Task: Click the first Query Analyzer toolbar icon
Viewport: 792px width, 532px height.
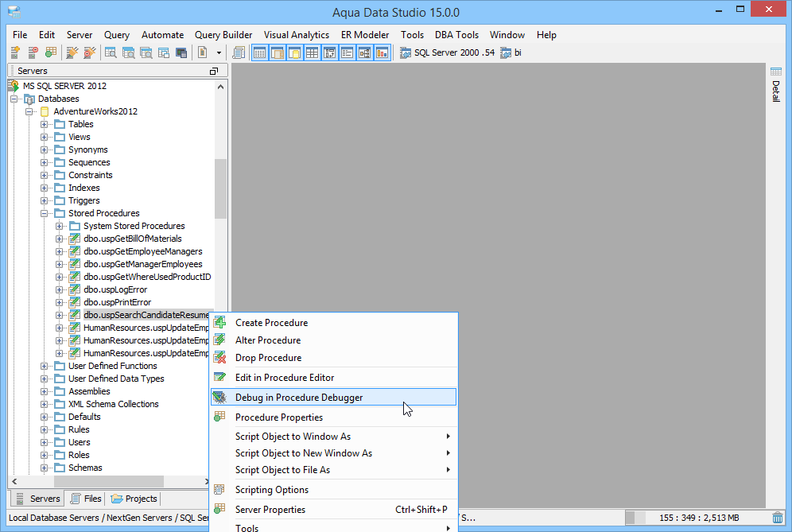Action: [111, 52]
